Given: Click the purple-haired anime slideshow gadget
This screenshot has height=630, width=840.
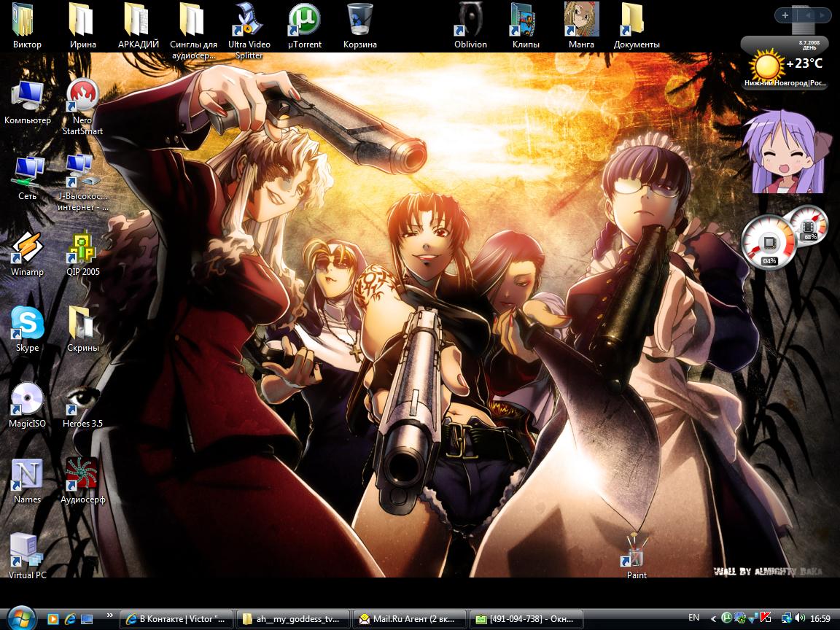Looking at the screenshot, I should click(787, 152).
